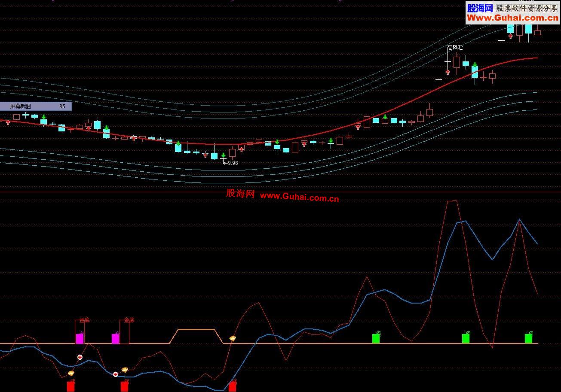Click third red up arrow from the left
The width and height of the screenshot is (561, 392).
click(x=133, y=139)
